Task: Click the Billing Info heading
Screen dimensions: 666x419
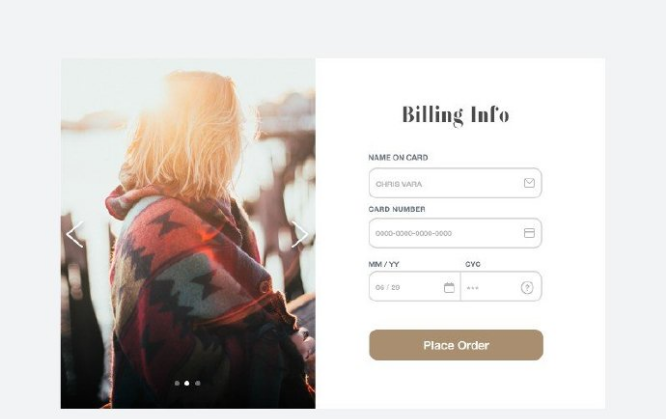Action: [x=455, y=115]
